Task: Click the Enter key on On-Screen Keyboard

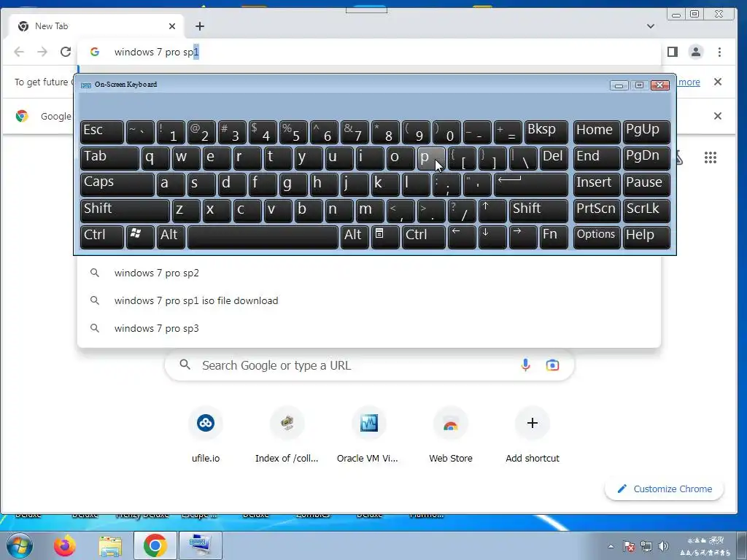Action: pos(531,184)
